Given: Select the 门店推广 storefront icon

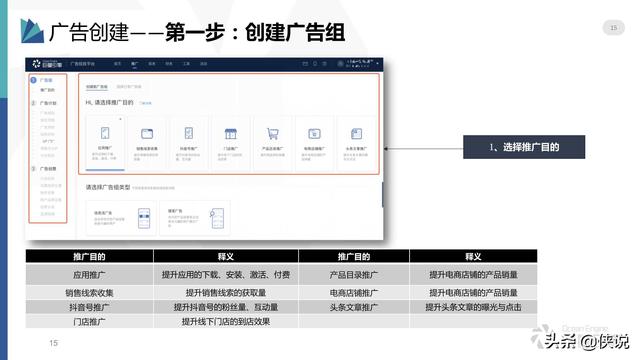Looking at the screenshot, I should pyautogui.click(x=230, y=133).
